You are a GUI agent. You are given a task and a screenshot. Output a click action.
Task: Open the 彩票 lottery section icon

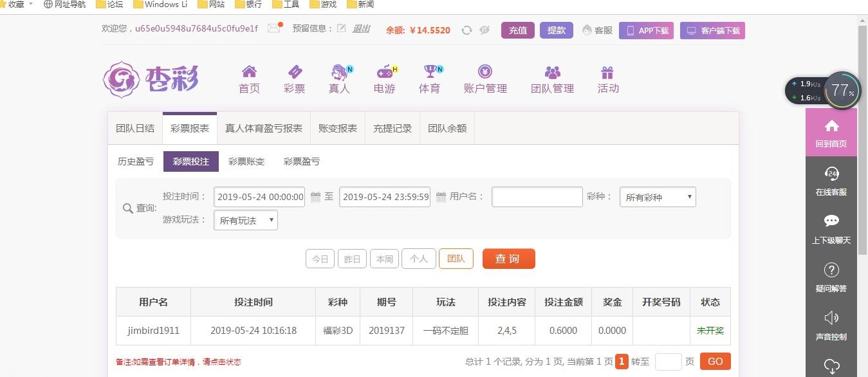[294, 72]
